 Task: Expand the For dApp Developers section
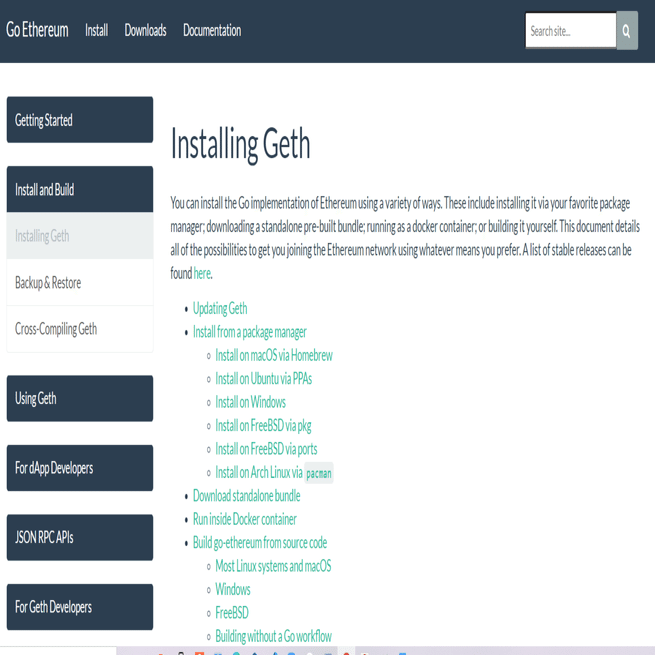point(80,468)
